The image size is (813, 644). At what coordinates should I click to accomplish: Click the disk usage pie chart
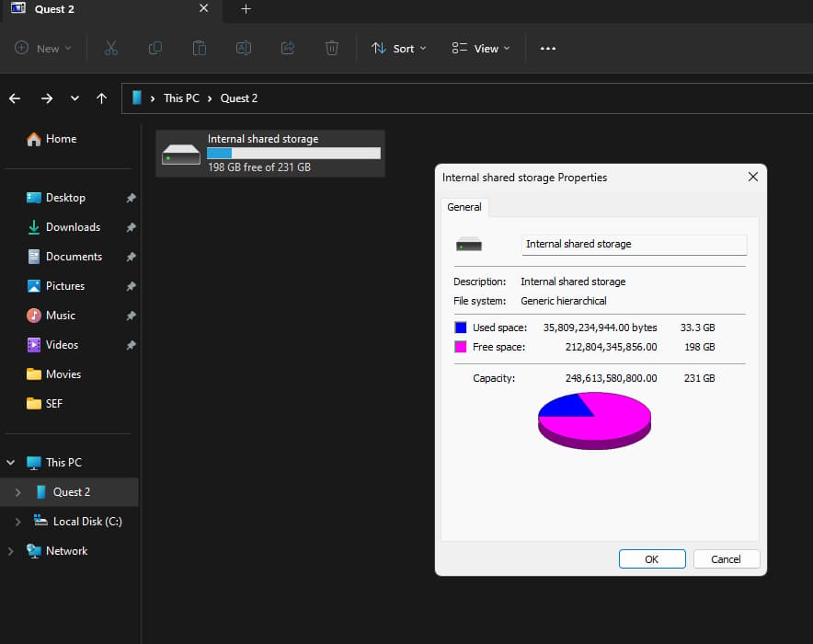594,420
